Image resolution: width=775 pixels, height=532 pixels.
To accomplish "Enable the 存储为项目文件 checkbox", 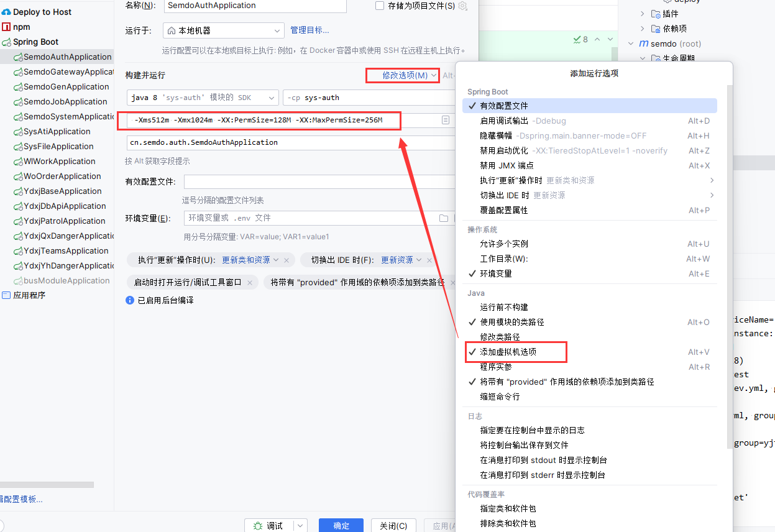I will (380, 6).
